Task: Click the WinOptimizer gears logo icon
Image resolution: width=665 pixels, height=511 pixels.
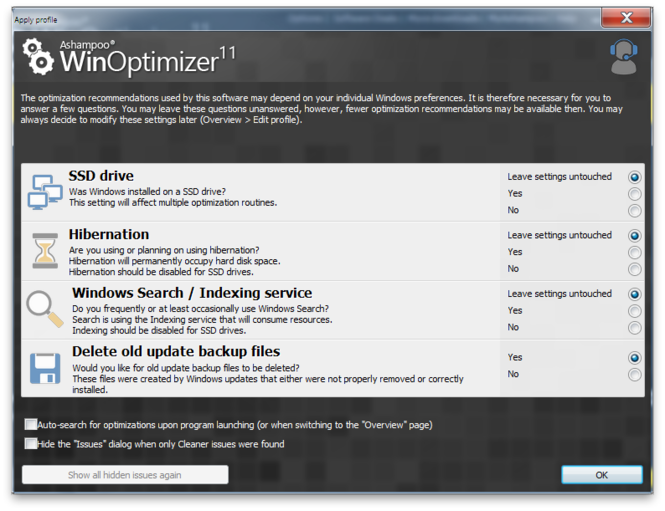Action: [38, 57]
